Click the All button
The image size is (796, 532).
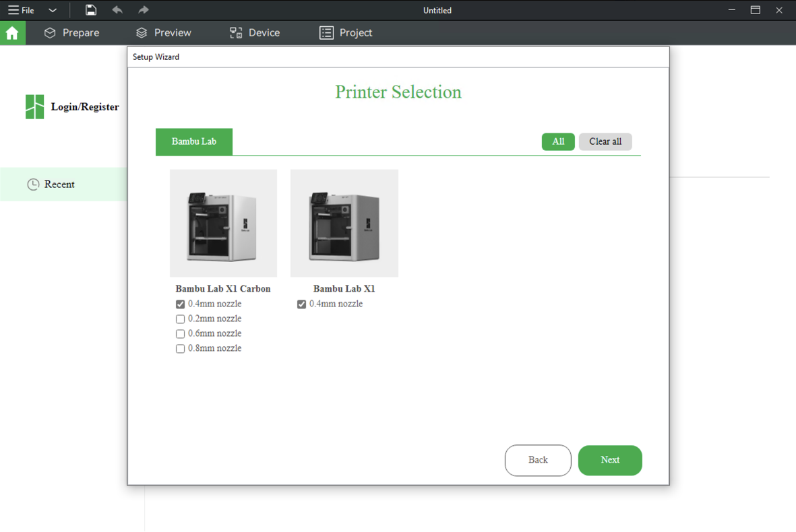[558, 141]
